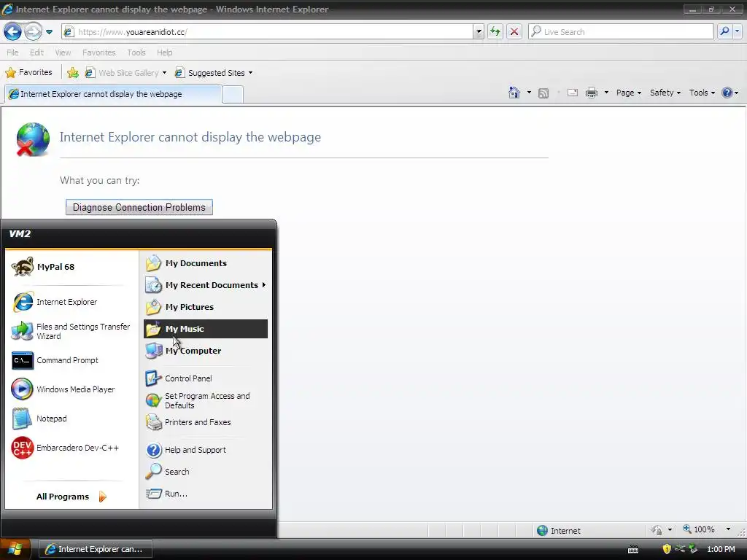The image size is (747, 560).
Task: Click the address bar URL field
Action: 268,32
